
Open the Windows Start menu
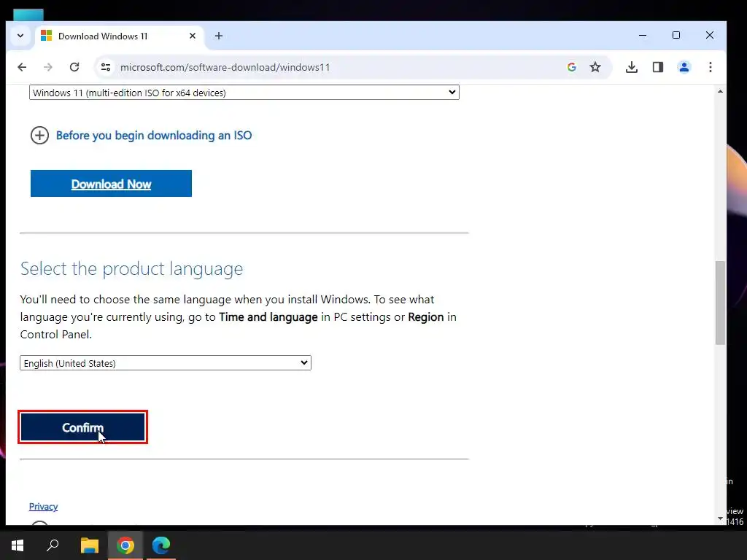[x=18, y=545]
